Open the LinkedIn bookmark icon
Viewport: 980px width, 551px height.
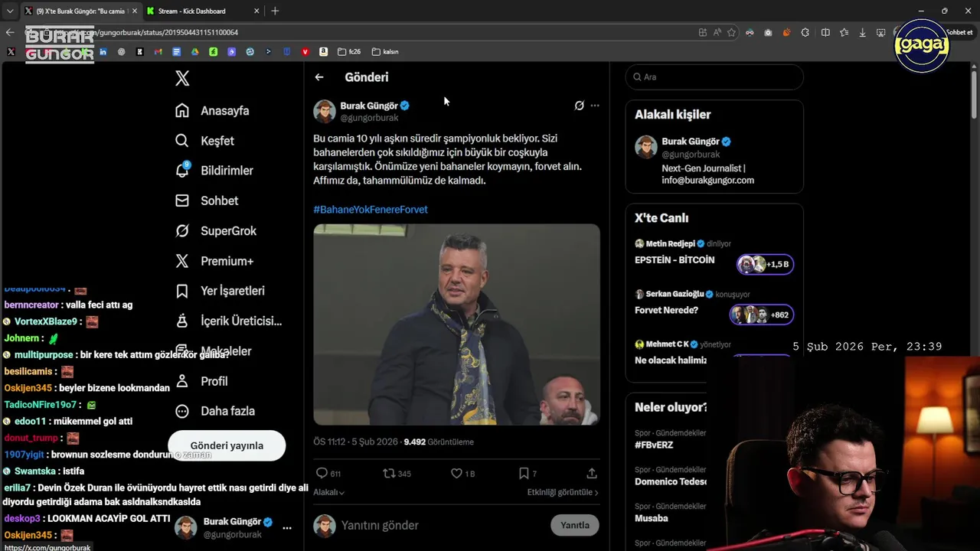[103, 52]
